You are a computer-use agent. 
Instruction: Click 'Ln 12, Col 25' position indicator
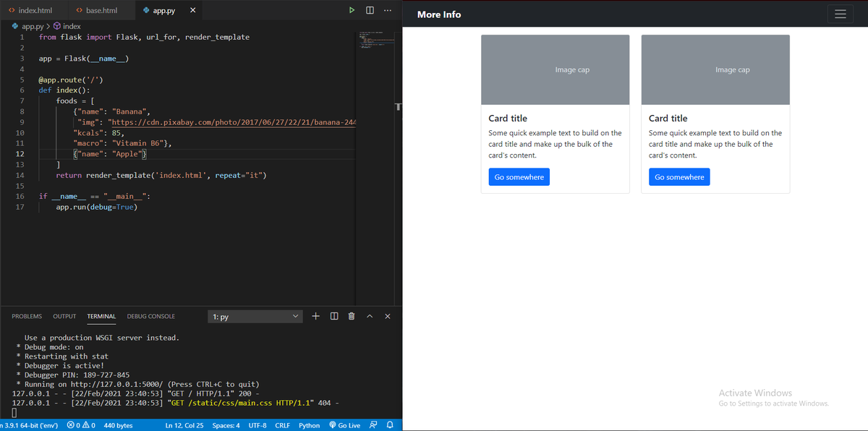[x=184, y=425]
